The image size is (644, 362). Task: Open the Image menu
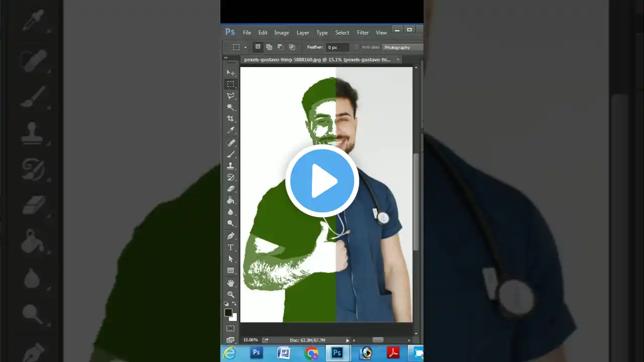tap(281, 33)
